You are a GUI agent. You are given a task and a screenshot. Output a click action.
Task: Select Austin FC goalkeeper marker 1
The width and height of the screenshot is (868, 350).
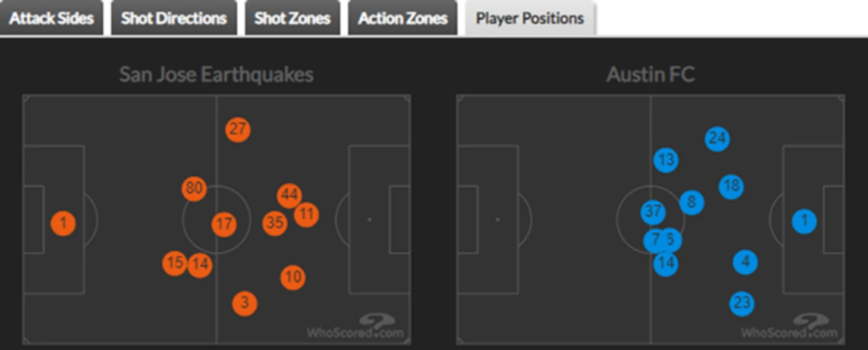click(804, 221)
